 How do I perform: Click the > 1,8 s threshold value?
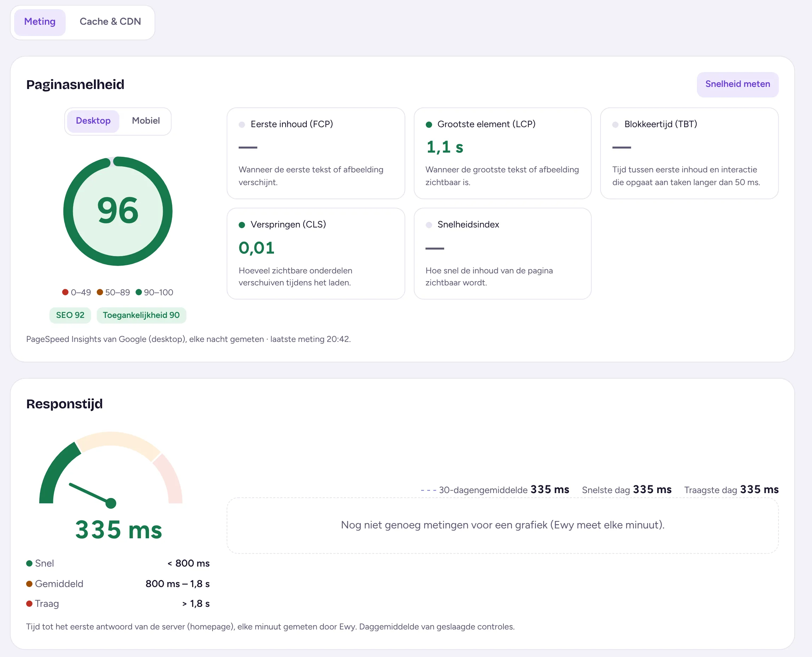196,603
